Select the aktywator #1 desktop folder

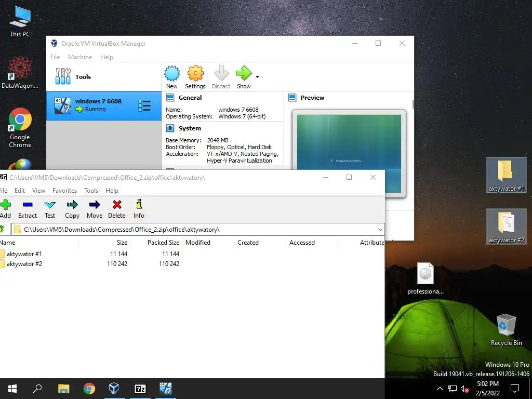pos(506,175)
